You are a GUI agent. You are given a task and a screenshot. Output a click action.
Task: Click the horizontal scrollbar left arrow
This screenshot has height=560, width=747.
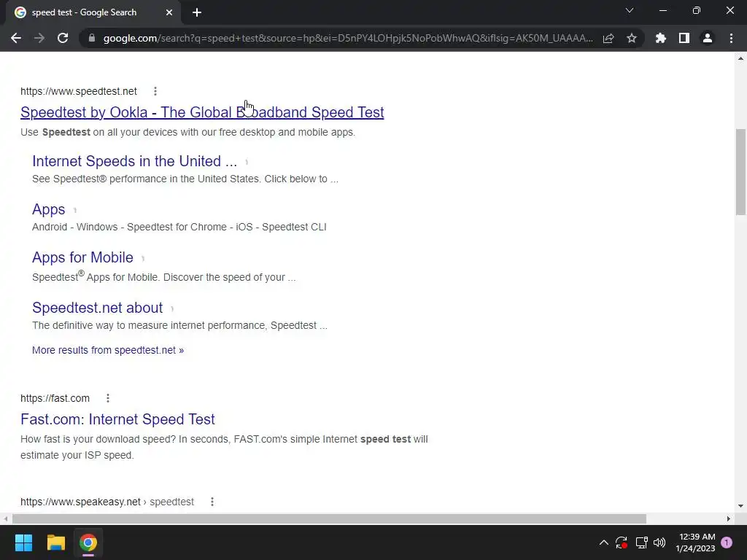(x=5, y=518)
